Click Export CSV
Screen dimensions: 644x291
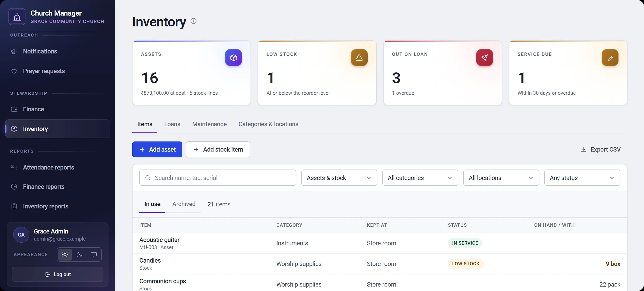601,150
